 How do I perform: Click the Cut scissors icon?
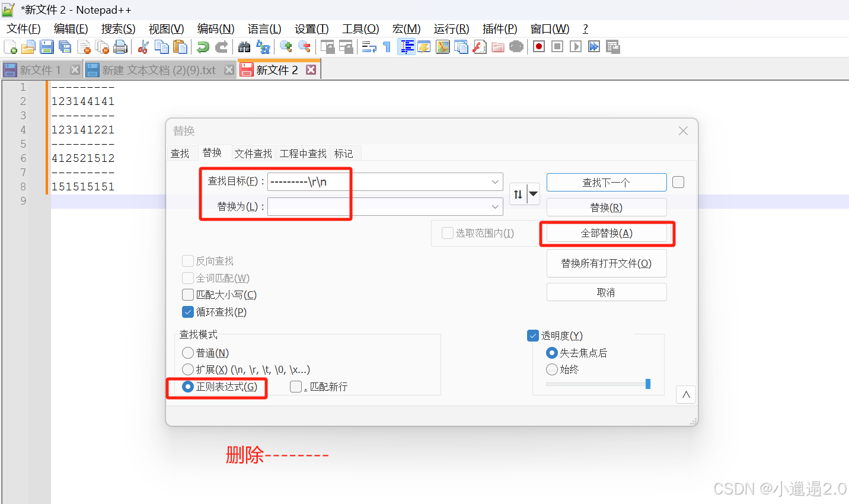(x=143, y=47)
